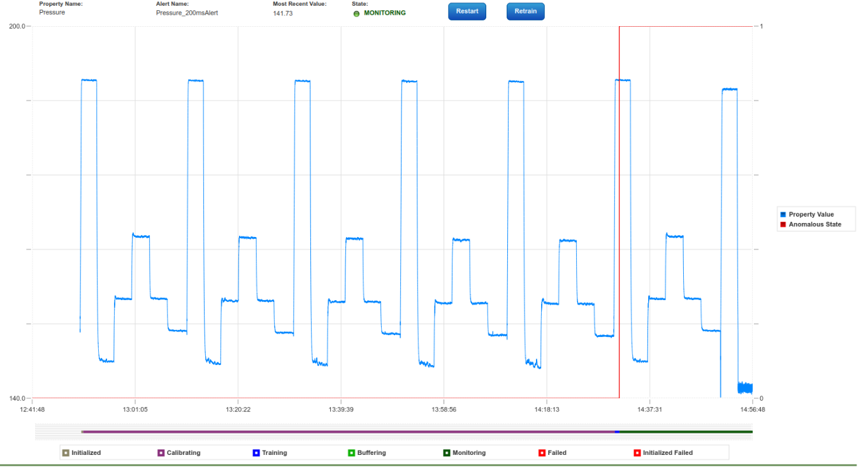Toggle the Anomalous State series visibility
The image size is (868, 467).
coord(783,224)
